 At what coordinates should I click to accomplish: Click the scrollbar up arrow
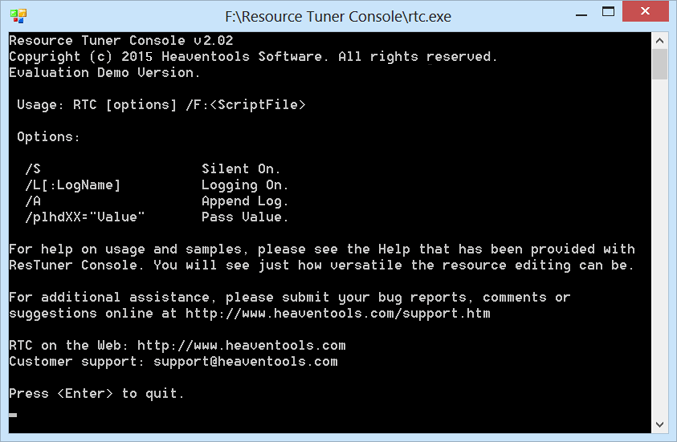point(660,40)
